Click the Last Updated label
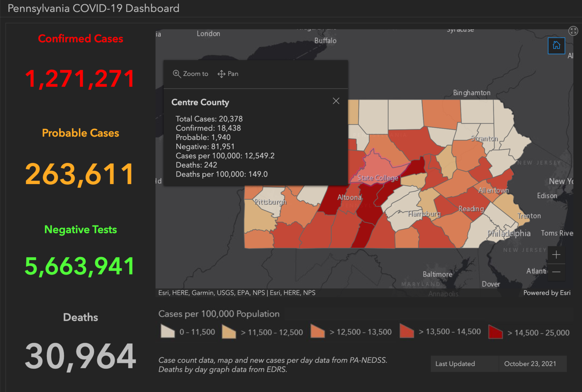This screenshot has width=582, height=392. 455,364
